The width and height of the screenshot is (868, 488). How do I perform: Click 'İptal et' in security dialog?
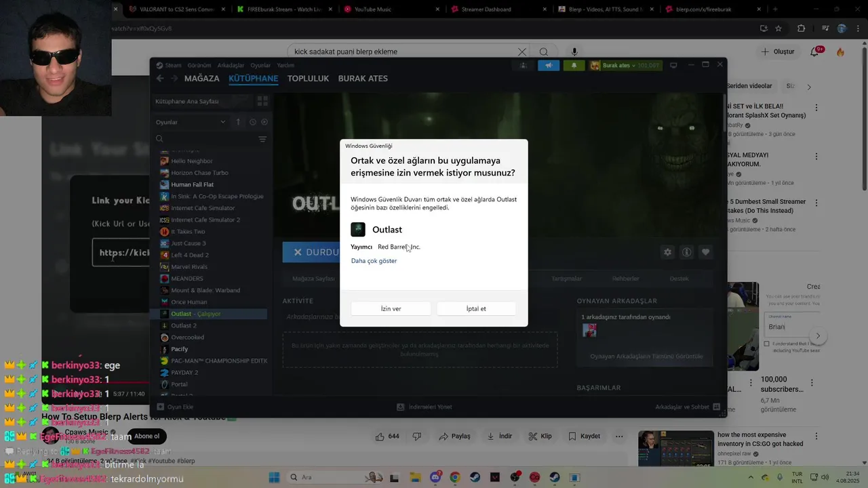[476, 308]
